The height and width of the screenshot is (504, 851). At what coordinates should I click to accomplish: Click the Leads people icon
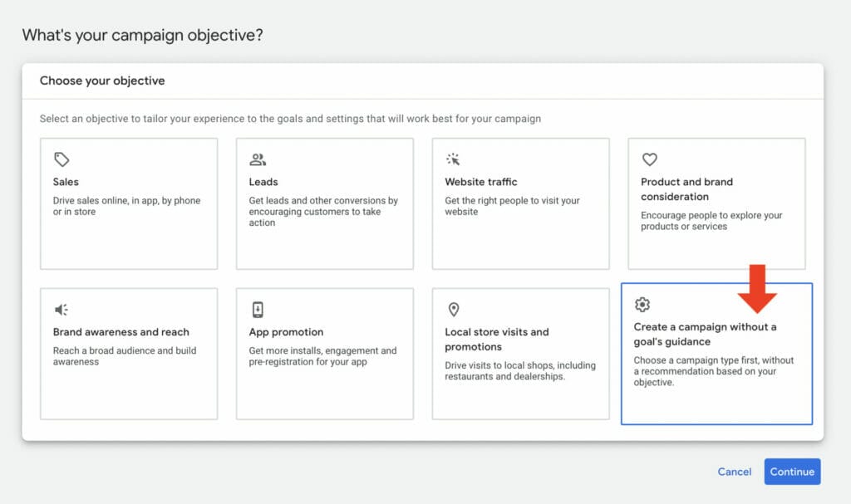click(258, 159)
